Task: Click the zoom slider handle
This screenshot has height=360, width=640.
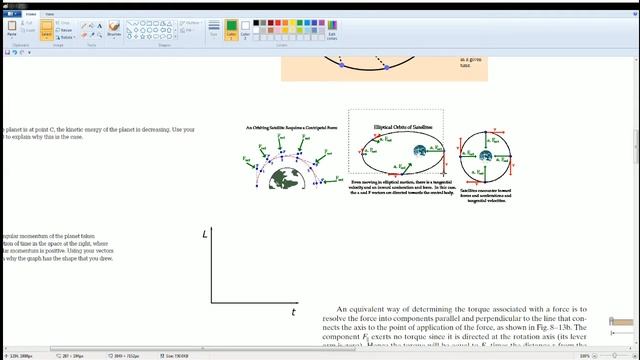Action: click(615, 356)
